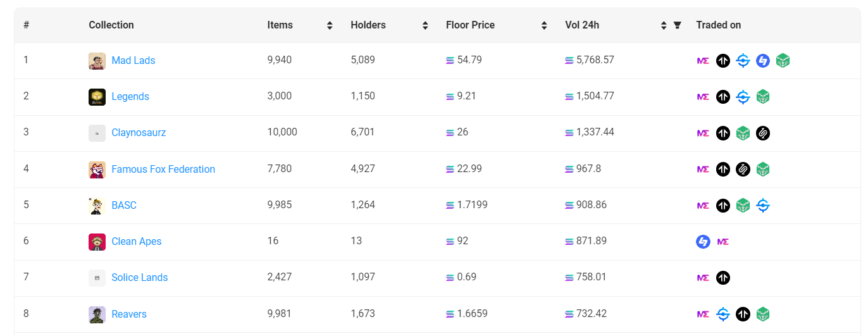Click blue lightning-bolt icon for Clean Apes
This screenshot has width=868, height=336.
[x=703, y=242]
